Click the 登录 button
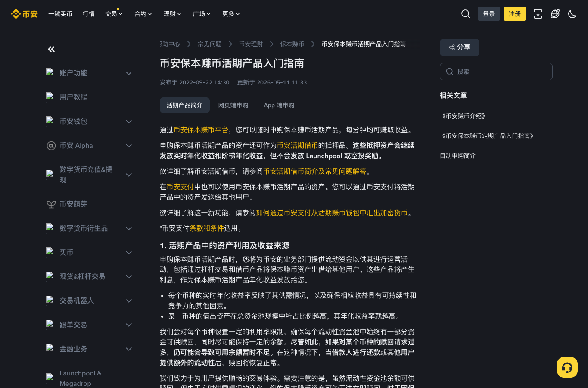 click(489, 14)
